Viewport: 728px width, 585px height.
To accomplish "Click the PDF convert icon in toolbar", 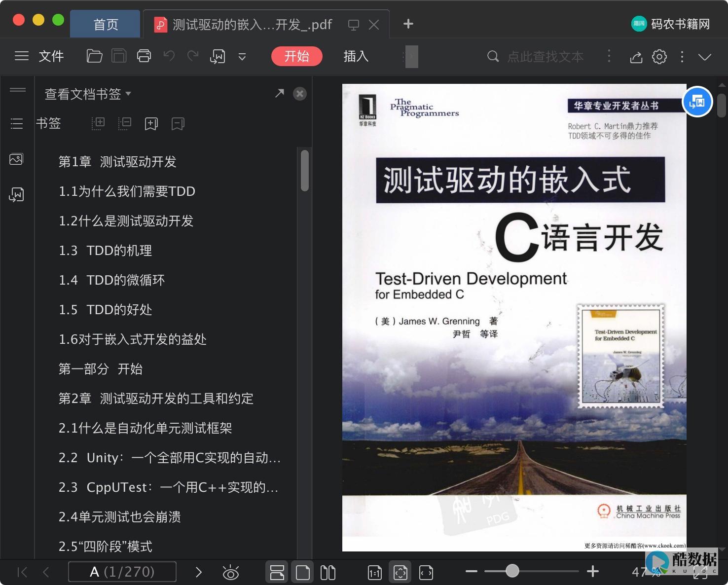I will point(218,56).
